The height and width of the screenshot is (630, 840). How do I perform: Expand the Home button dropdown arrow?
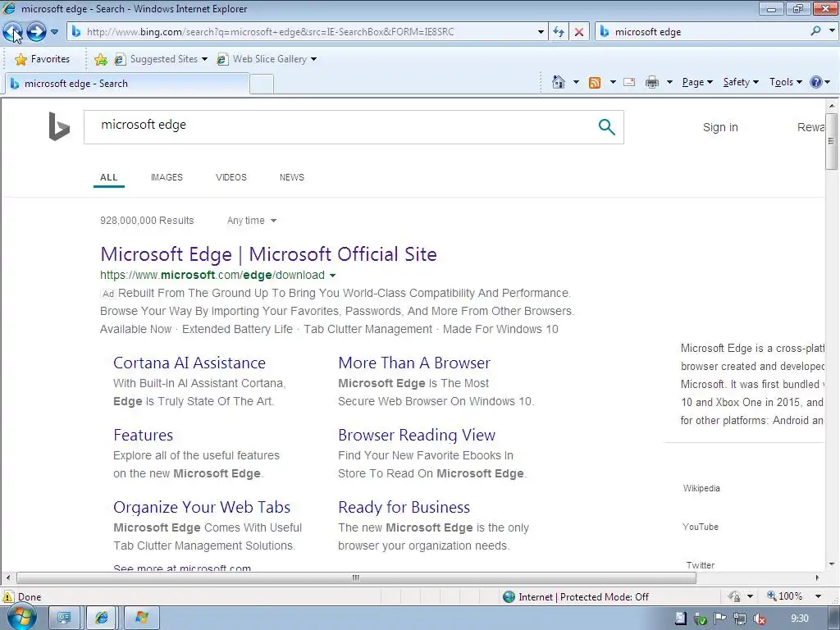coord(576,82)
